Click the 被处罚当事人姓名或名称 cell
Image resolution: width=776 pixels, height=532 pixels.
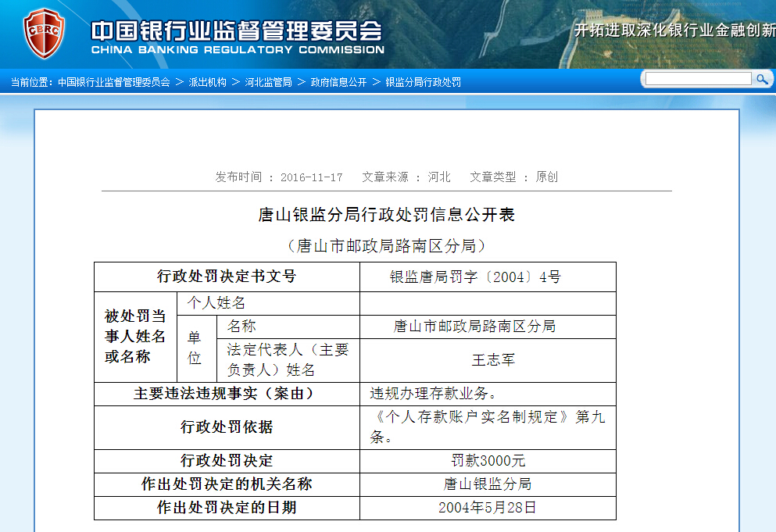136,337
